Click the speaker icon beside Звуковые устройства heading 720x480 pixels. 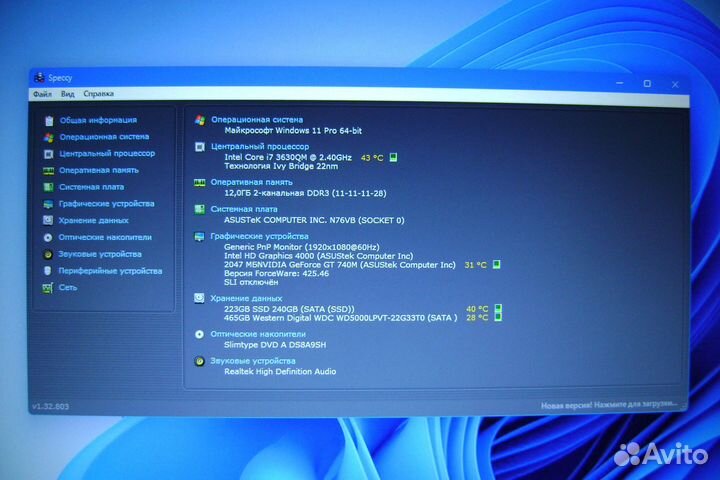(200, 361)
